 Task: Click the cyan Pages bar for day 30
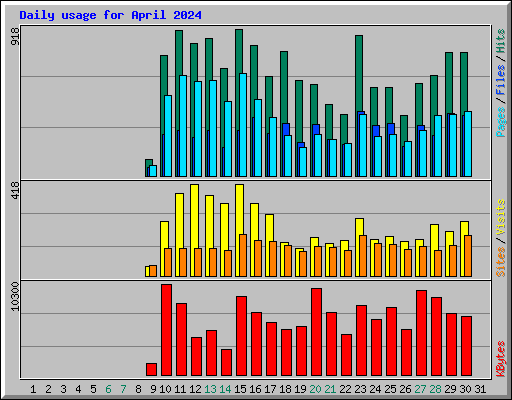click(x=468, y=144)
